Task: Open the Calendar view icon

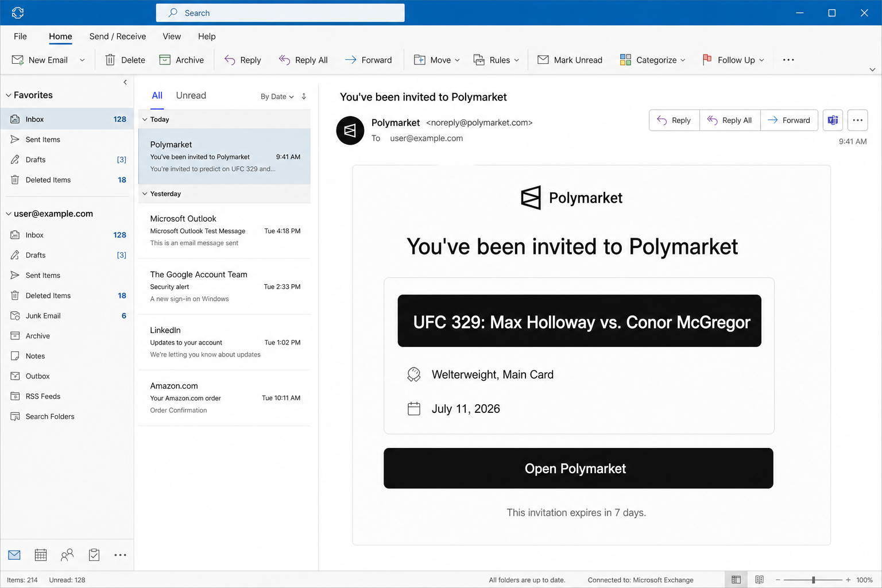Action: (41, 555)
